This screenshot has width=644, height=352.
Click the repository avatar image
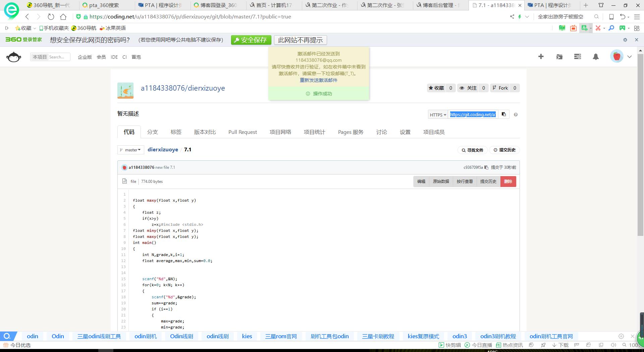125,91
